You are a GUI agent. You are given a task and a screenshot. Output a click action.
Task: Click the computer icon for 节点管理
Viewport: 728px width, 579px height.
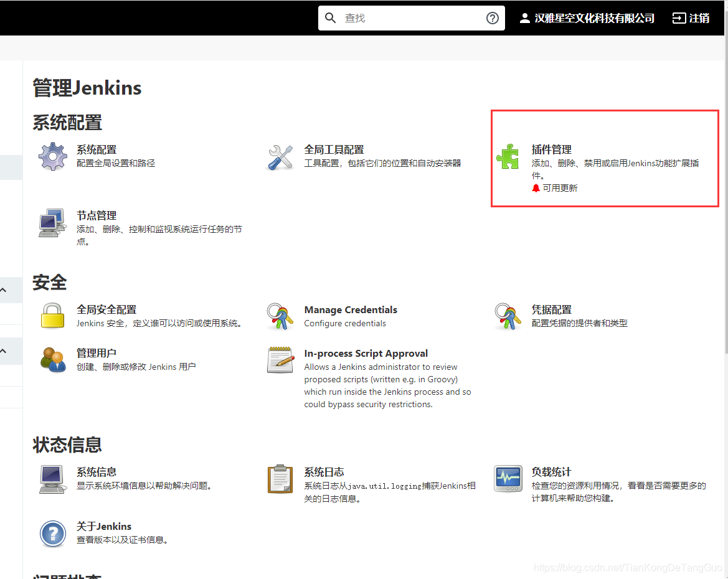[x=52, y=223]
